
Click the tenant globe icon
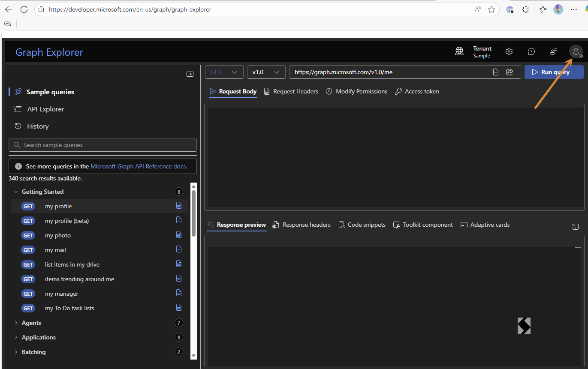click(459, 51)
